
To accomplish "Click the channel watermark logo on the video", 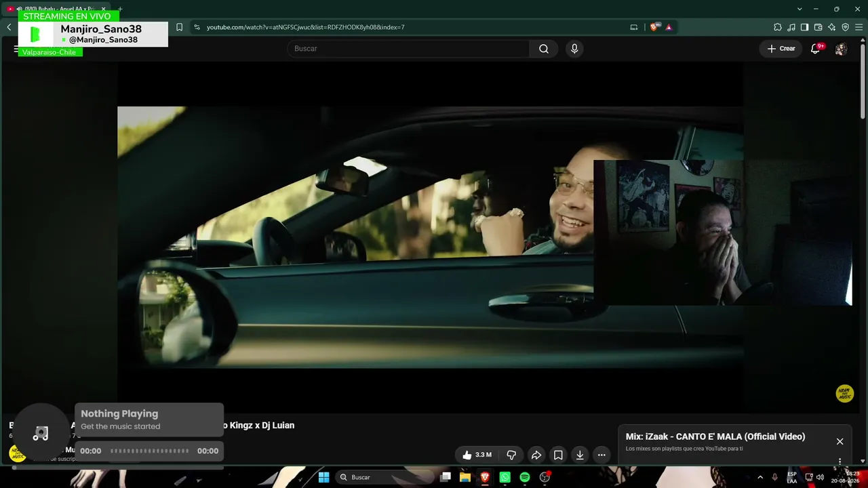I will 845,394.
